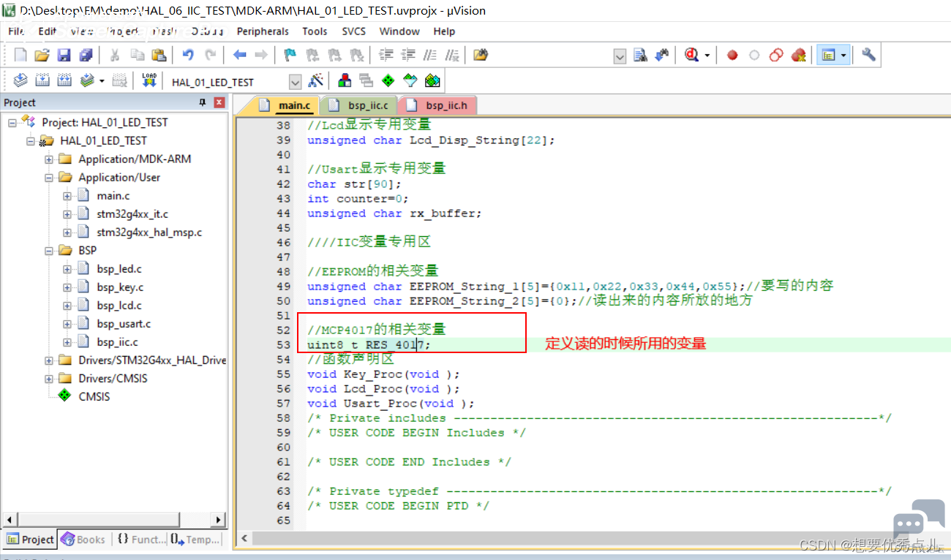Viewport: 951px width, 560px height.
Task: Switch to the bsp_iic.h editor tab
Action: [438, 106]
